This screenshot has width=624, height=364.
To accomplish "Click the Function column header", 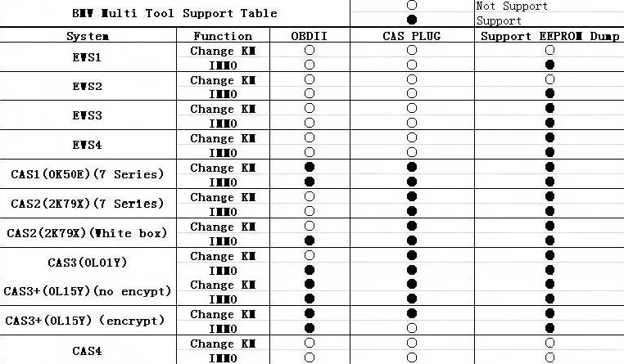I will click(x=223, y=36).
